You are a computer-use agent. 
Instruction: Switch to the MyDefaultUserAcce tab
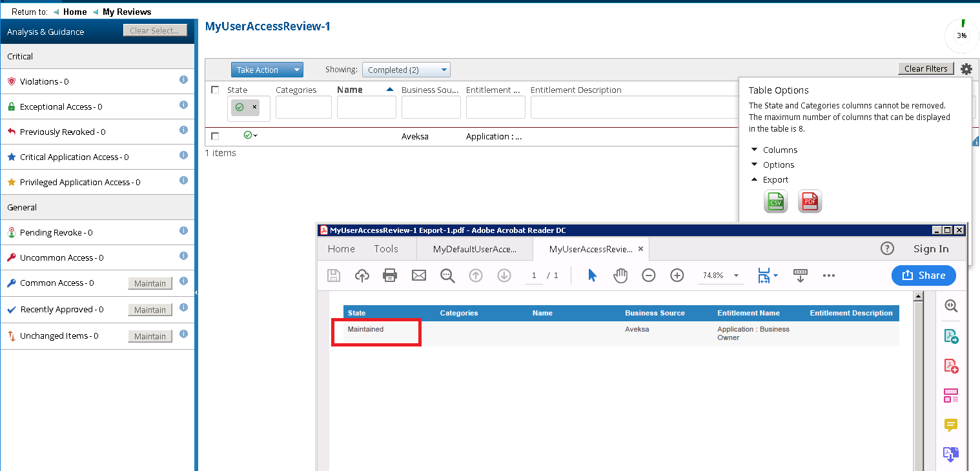(x=475, y=248)
